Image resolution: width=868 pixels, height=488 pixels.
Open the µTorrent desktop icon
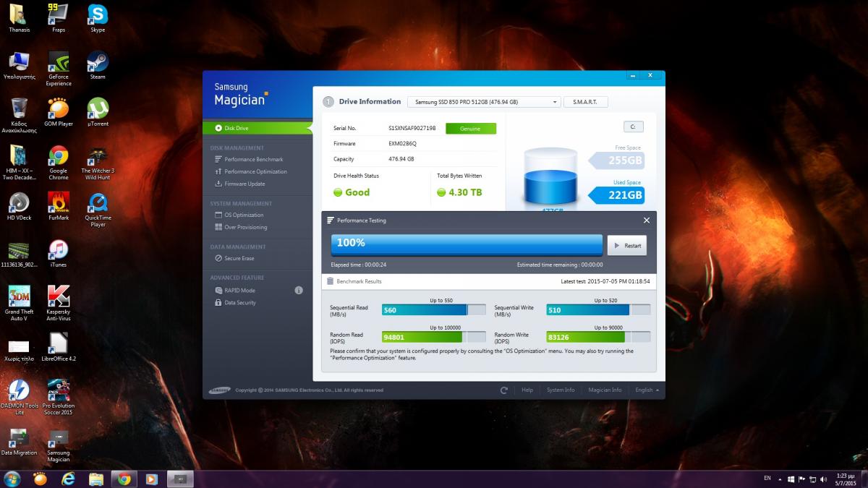98,111
